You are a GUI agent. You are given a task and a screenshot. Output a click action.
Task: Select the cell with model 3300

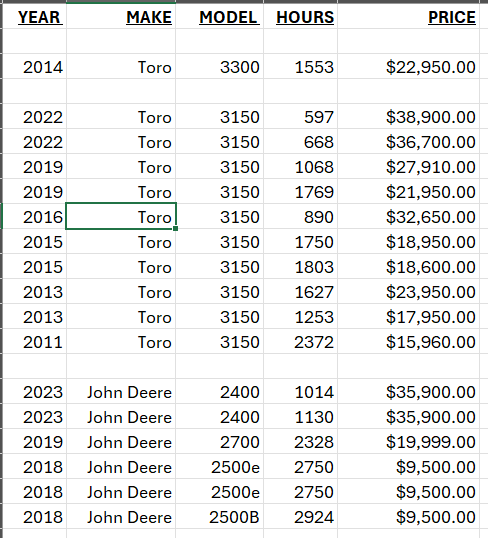coord(219,67)
